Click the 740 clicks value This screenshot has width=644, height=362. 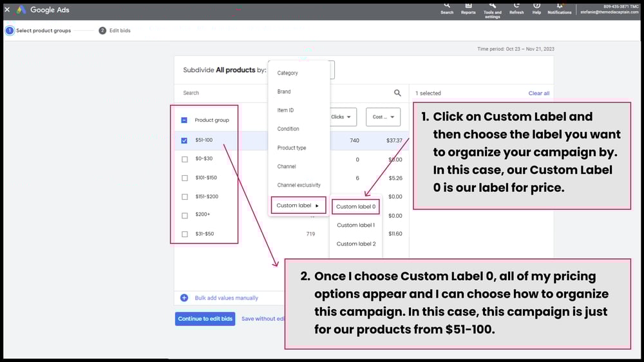coord(354,140)
